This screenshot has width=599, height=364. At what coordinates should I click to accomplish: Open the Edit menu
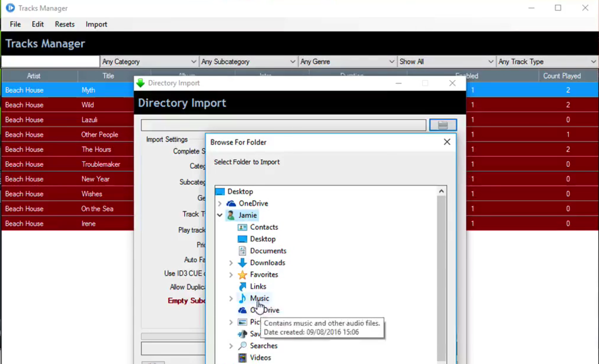tap(38, 24)
